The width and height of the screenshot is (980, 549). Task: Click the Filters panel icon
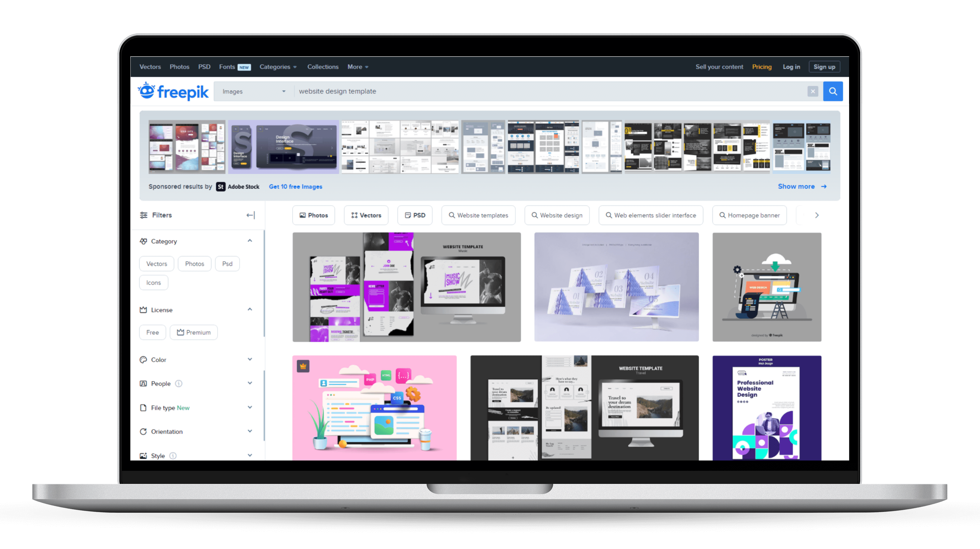(144, 215)
